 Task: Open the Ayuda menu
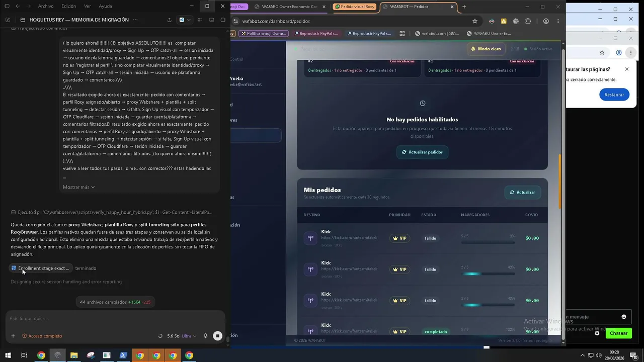pos(106,6)
